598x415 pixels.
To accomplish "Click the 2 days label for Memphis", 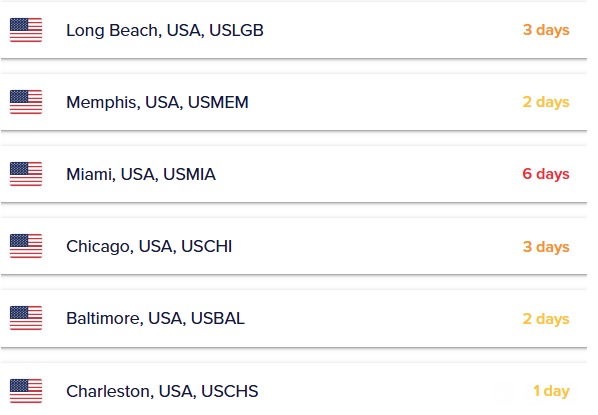I will [546, 102].
